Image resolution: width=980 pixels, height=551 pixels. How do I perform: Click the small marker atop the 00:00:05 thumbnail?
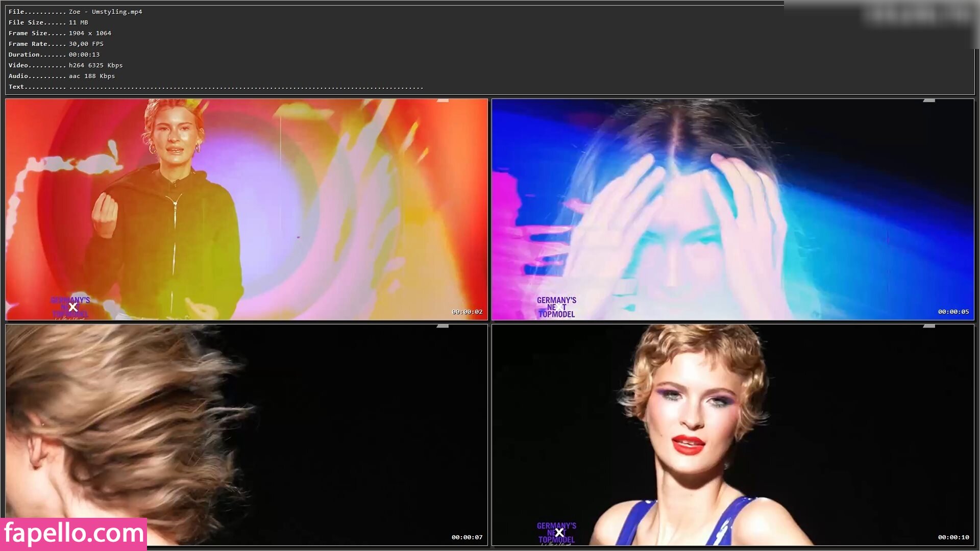pos(929,101)
